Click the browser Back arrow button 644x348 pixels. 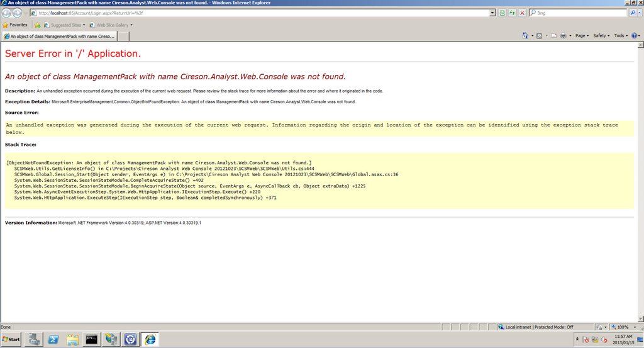[x=6, y=13]
